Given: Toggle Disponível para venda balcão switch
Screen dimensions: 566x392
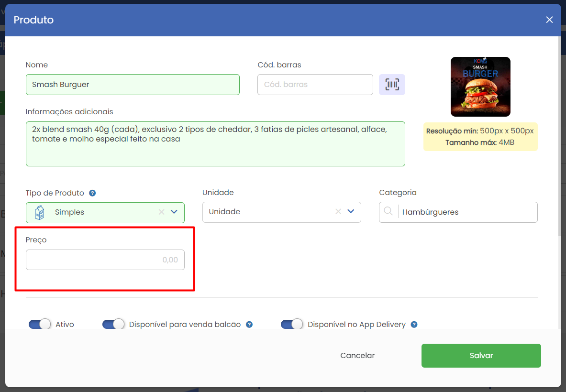Looking at the screenshot, I should pos(113,324).
